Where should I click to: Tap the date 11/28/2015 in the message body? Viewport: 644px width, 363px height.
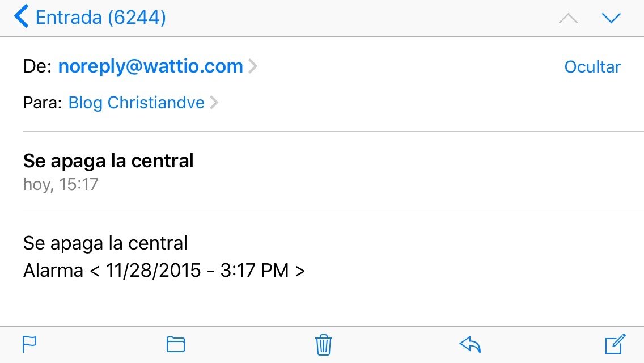(x=153, y=271)
